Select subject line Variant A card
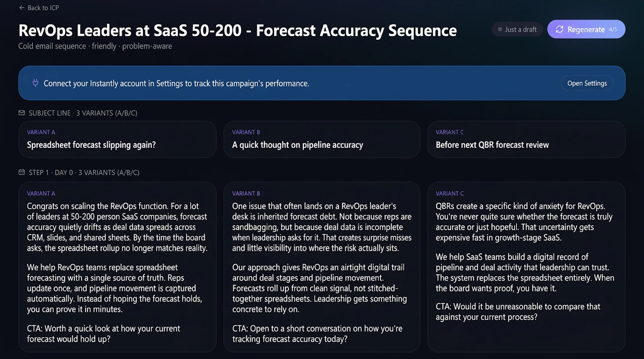 (x=117, y=139)
